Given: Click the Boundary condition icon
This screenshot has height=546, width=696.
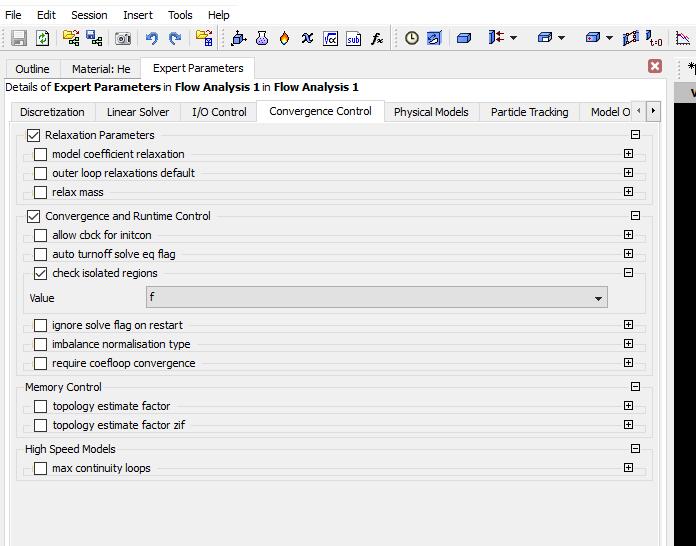Looking at the screenshot, I should pos(496,37).
